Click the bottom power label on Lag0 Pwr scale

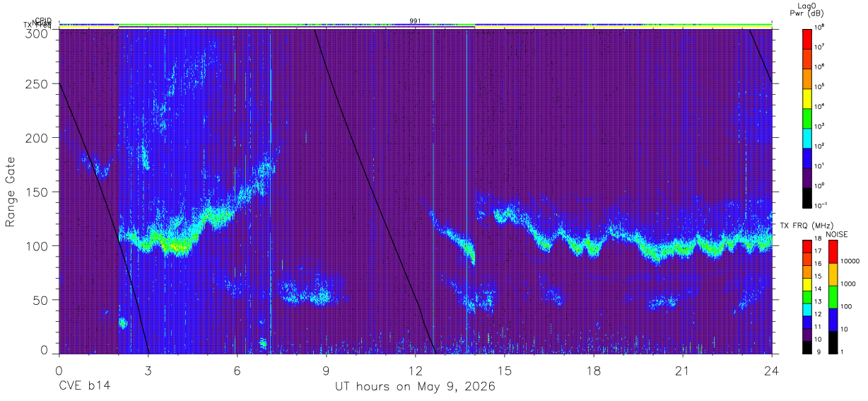pyautogui.click(x=821, y=205)
